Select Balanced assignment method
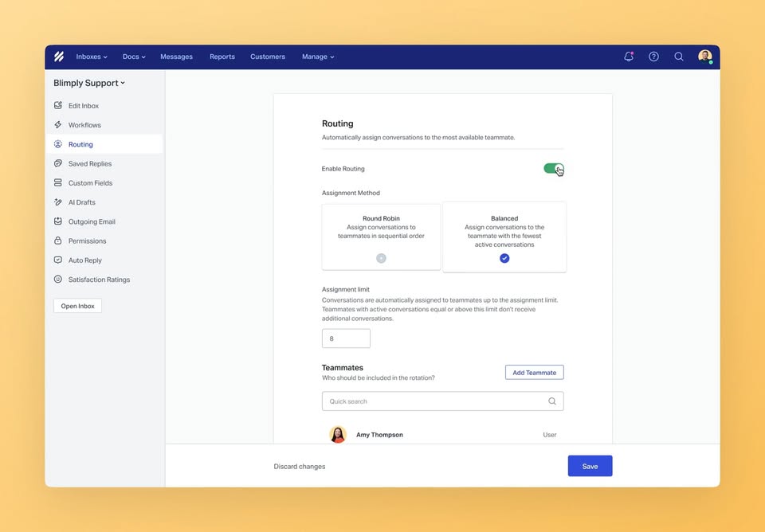The image size is (765, 532). tap(504, 237)
